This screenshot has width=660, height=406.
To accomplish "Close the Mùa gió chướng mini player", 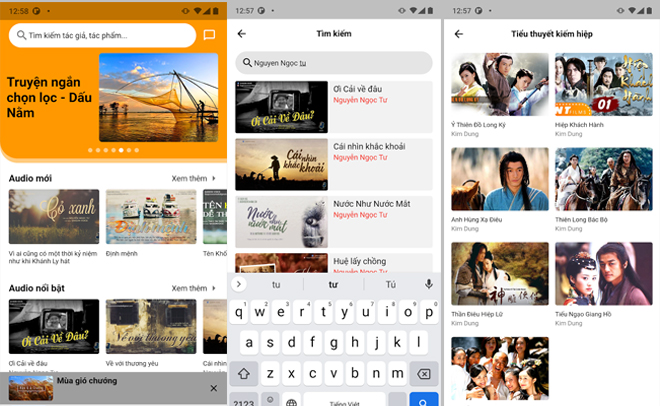I will pyautogui.click(x=214, y=388).
